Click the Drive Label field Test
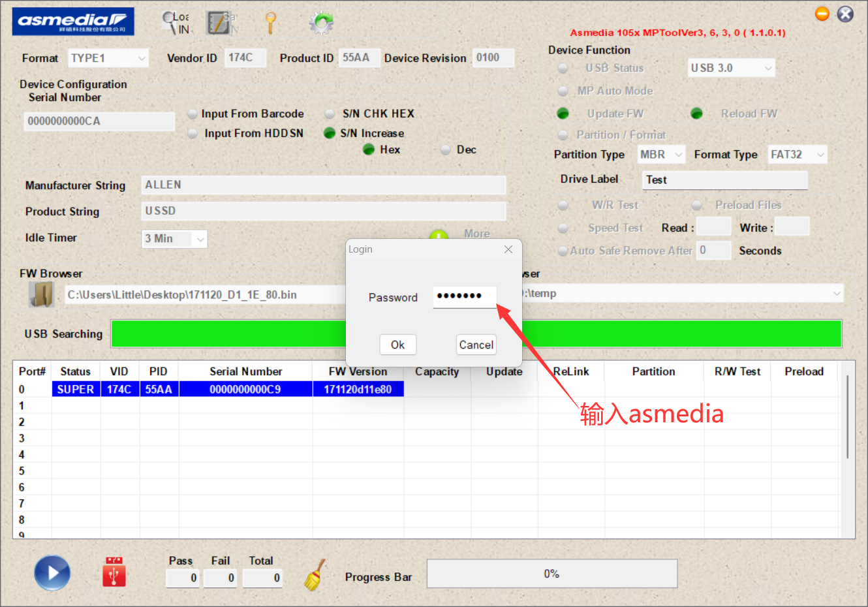The height and width of the screenshot is (607, 868). 725,180
